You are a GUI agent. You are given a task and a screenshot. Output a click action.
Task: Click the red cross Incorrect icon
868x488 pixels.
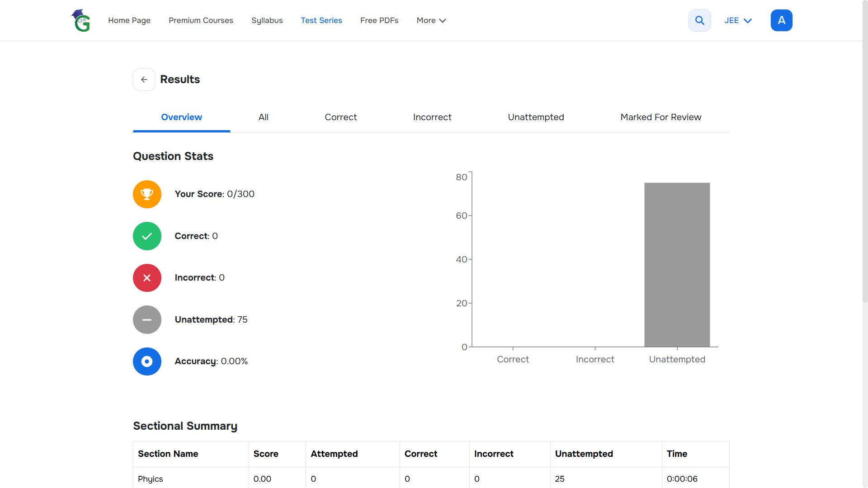coord(147,278)
